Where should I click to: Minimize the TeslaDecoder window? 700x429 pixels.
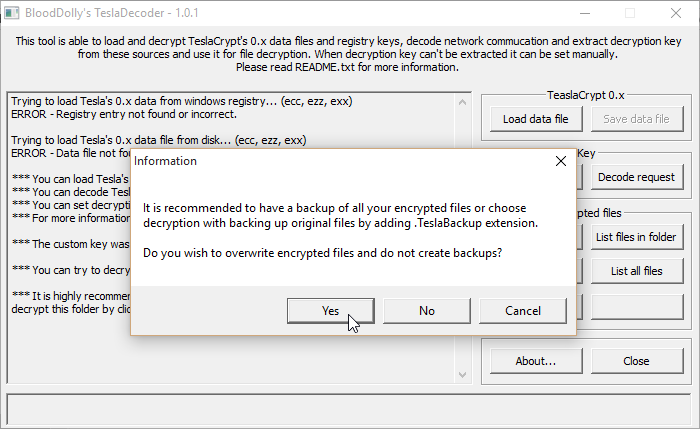pyautogui.click(x=585, y=14)
